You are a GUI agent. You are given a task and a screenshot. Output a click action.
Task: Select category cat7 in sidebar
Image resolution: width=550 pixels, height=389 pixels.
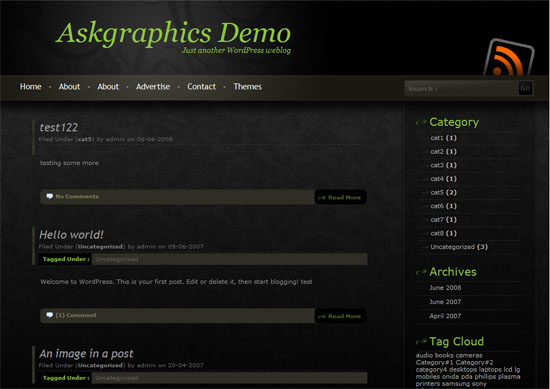point(443,220)
